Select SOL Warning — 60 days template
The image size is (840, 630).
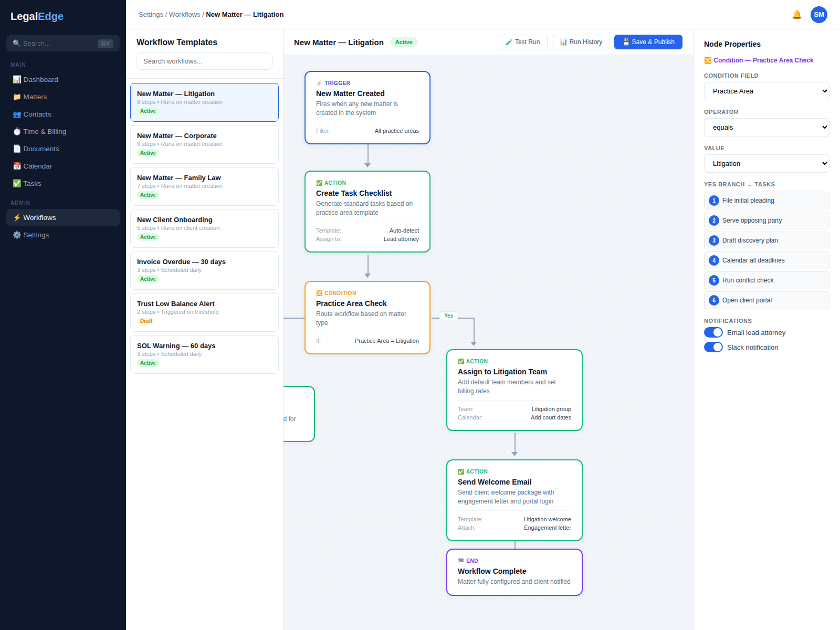pyautogui.click(x=204, y=354)
